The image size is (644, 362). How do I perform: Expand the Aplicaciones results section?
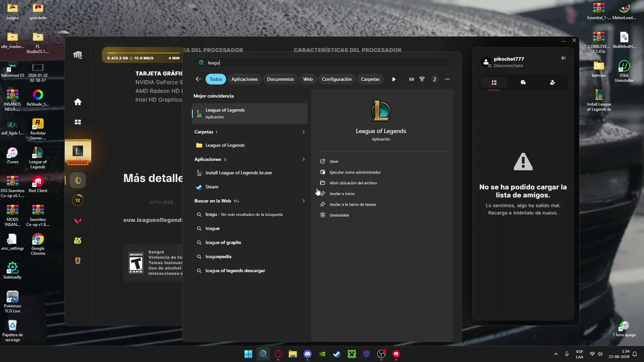(303, 159)
